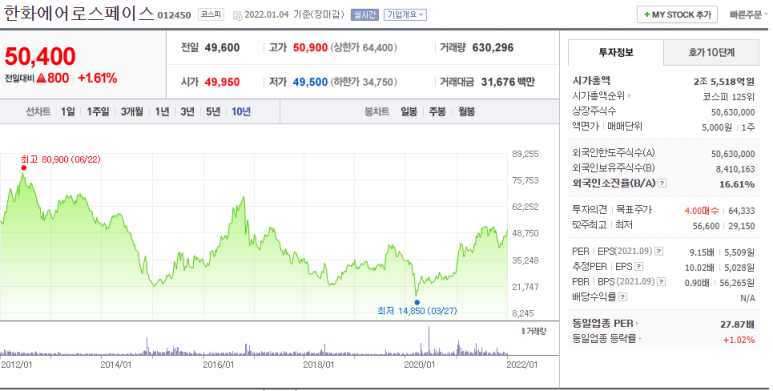
Task: Click the +1.61% change rate
Action: point(98,78)
